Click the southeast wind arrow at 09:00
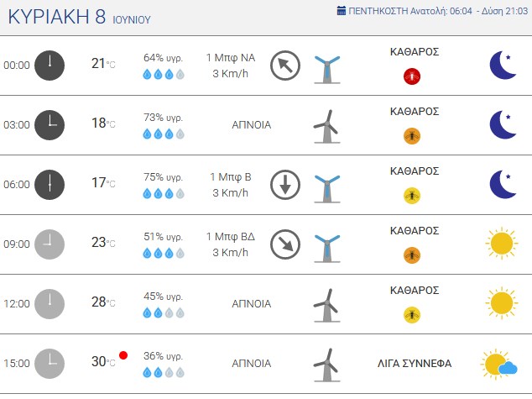Viewport: 532px width, 399px height. point(285,244)
